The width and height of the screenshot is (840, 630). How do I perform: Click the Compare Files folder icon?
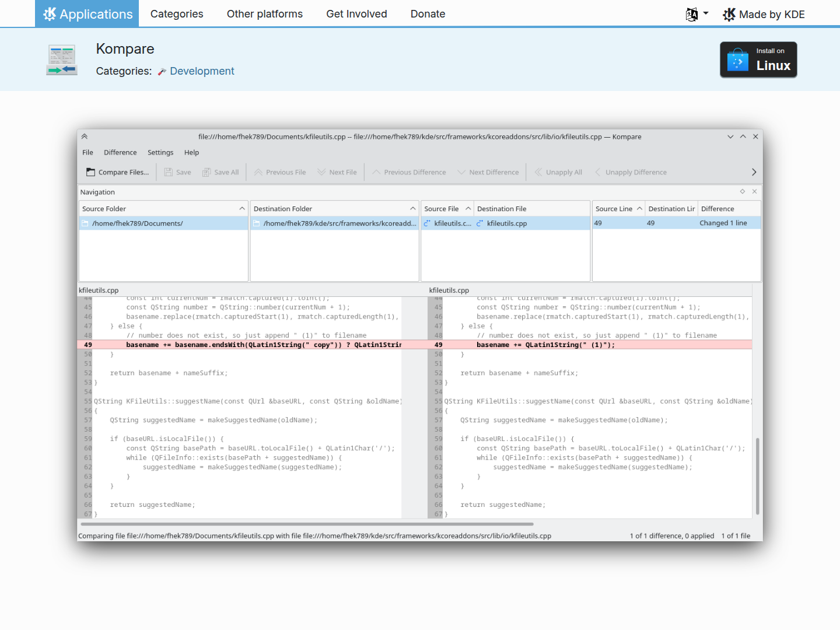click(x=90, y=172)
